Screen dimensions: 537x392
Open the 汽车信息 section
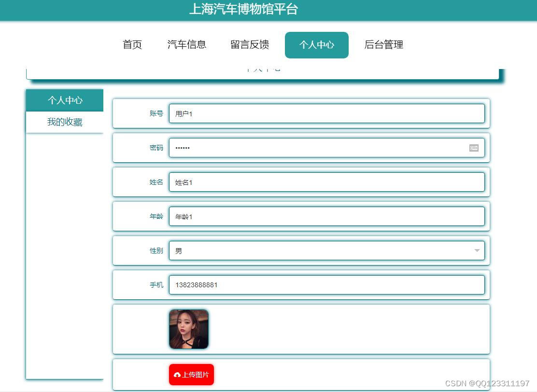187,45
